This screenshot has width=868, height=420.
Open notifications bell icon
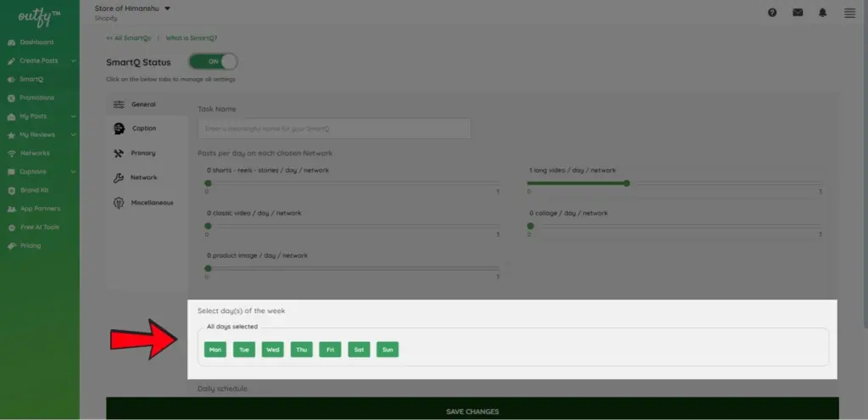[x=823, y=13]
